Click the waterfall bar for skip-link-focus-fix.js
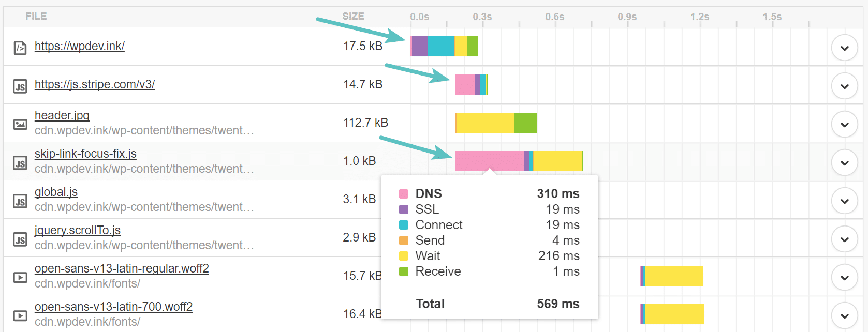Screen dimensions: 868x332 pyautogui.click(x=518, y=161)
